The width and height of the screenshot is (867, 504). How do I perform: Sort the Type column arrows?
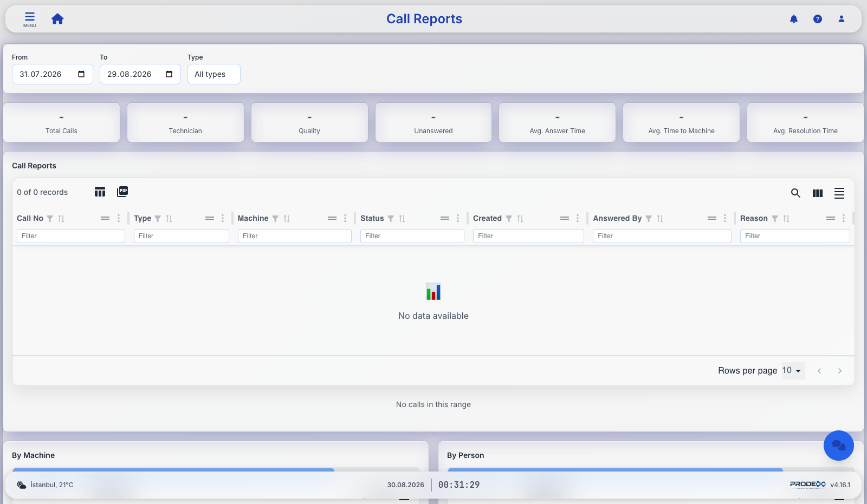[169, 219]
